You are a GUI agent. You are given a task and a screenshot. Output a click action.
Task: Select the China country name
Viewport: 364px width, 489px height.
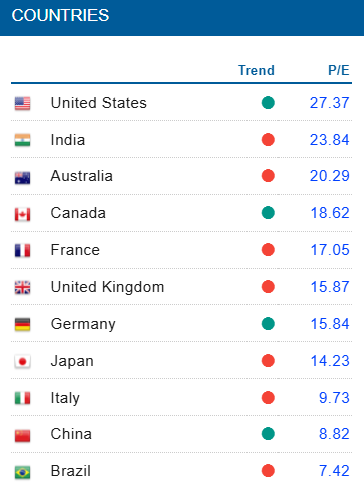coord(71,434)
